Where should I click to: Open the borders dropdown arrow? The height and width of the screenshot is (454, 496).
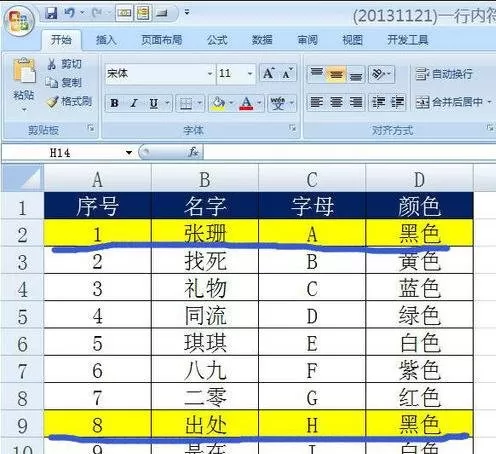200,103
